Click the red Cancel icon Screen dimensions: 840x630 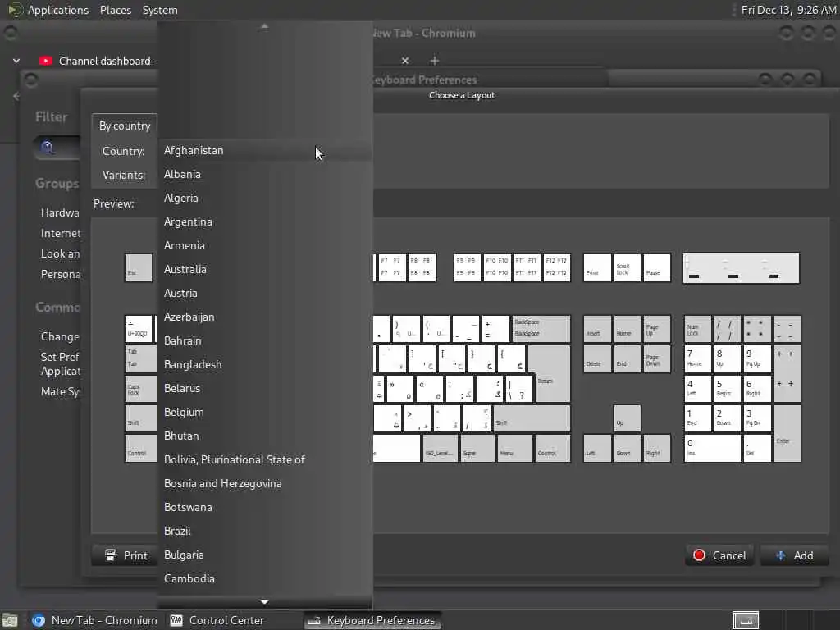click(x=699, y=555)
